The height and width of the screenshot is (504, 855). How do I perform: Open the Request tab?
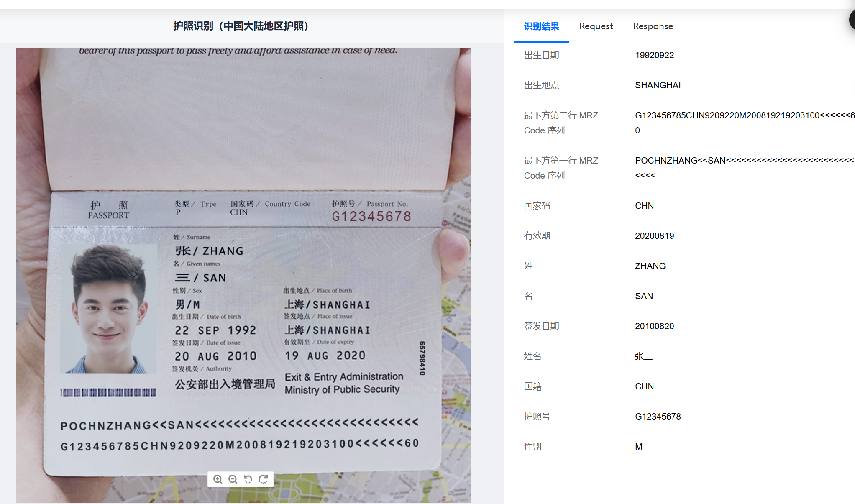tap(596, 26)
